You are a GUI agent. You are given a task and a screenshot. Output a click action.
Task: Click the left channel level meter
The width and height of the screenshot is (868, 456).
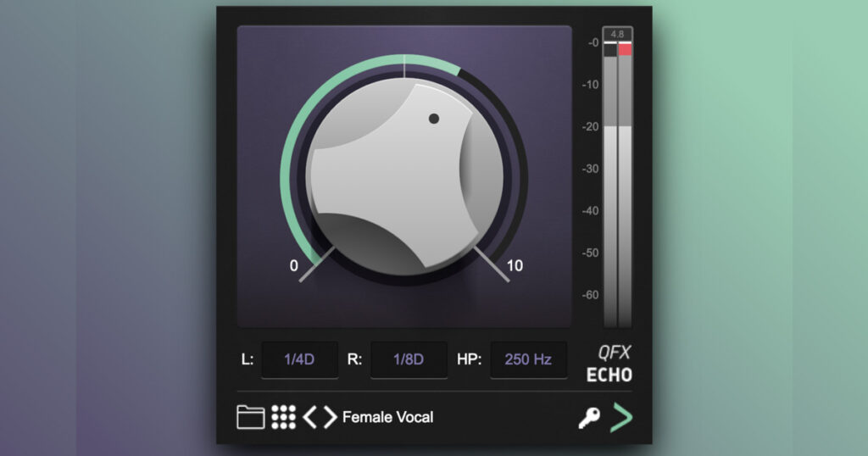tap(610, 186)
